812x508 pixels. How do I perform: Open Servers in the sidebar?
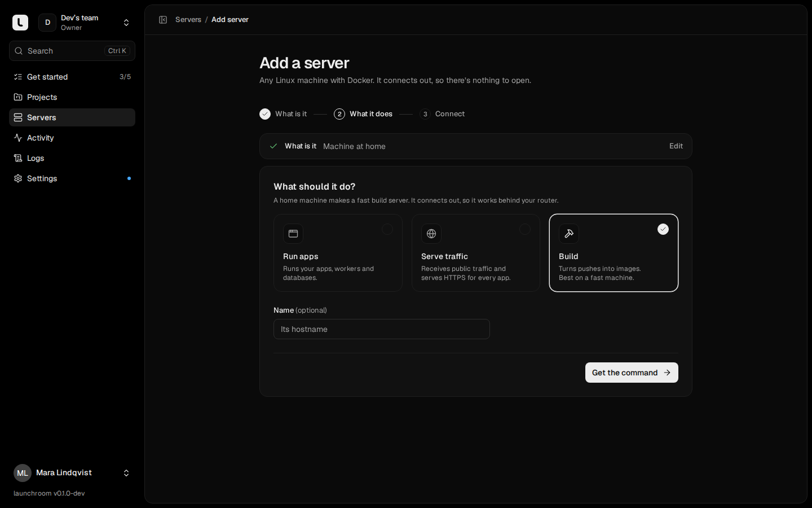pos(72,117)
